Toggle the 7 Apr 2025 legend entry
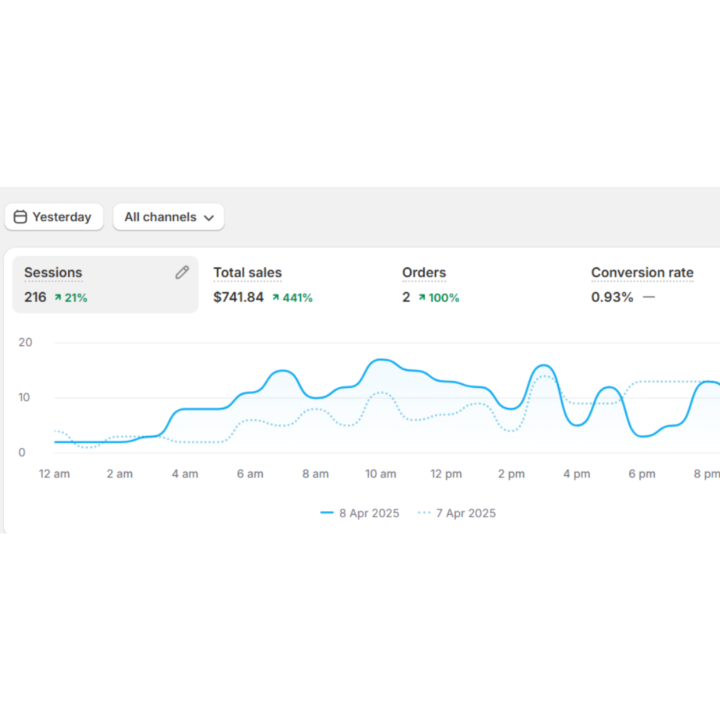Screen dimensions: 720x720 click(x=457, y=513)
